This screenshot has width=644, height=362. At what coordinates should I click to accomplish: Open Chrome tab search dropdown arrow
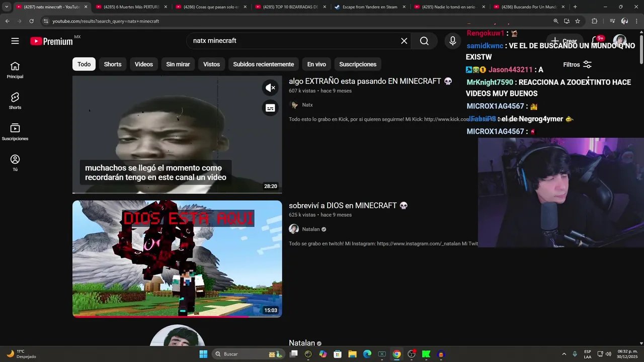pyautogui.click(x=7, y=7)
